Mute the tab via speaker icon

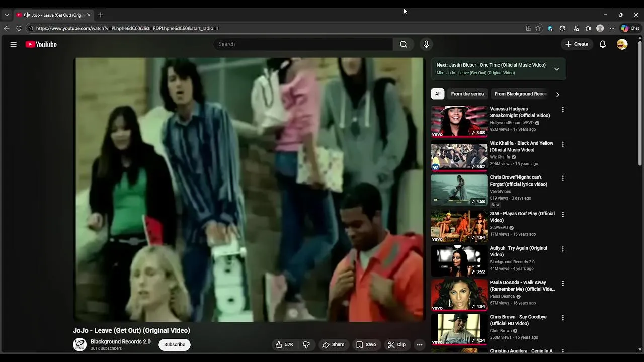click(27, 15)
